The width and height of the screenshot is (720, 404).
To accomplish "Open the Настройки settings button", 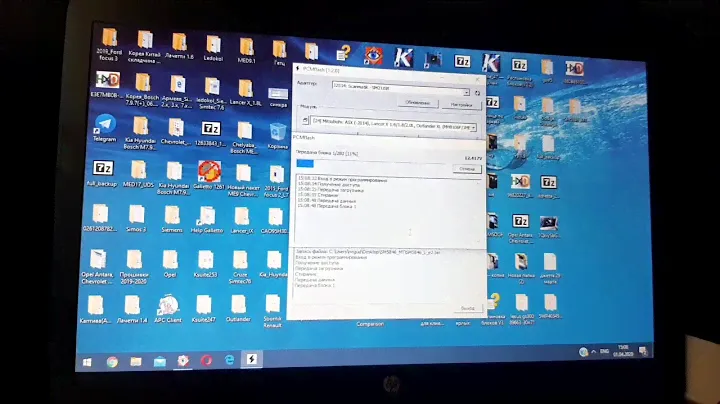I will (x=459, y=103).
